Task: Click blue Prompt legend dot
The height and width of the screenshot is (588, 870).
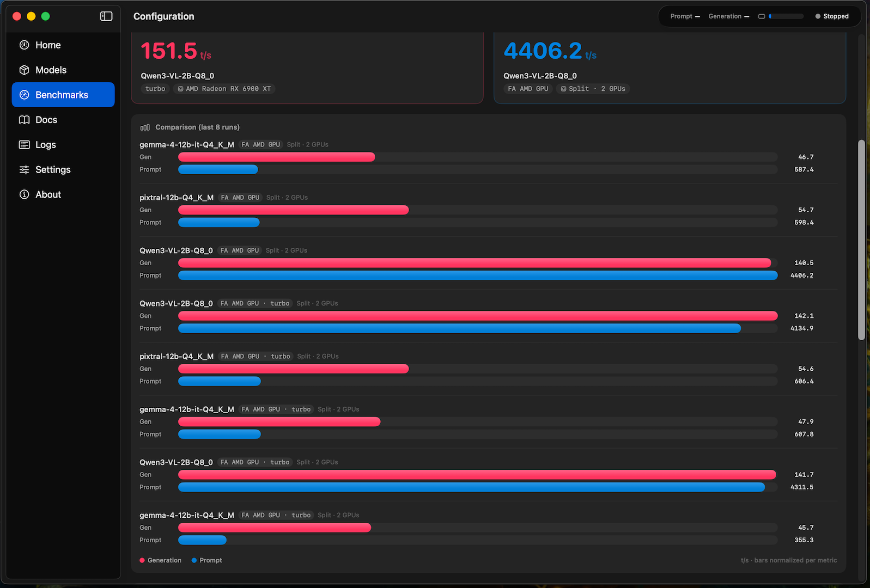Action: pos(194,560)
